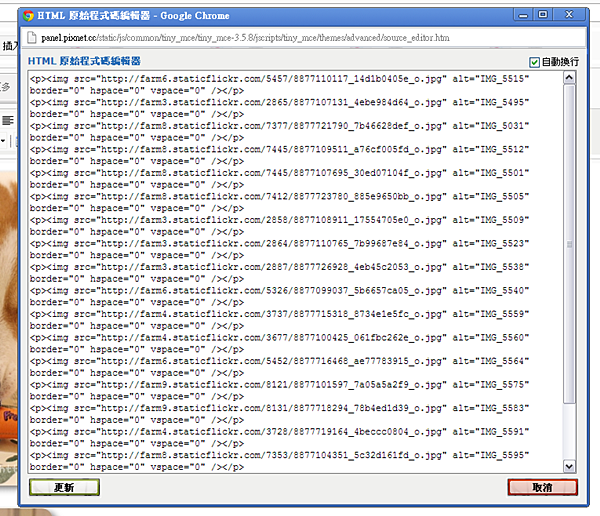The width and height of the screenshot is (600, 516).
Task: Click the code line with alt IMG_5591
Action: tap(279, 432)
